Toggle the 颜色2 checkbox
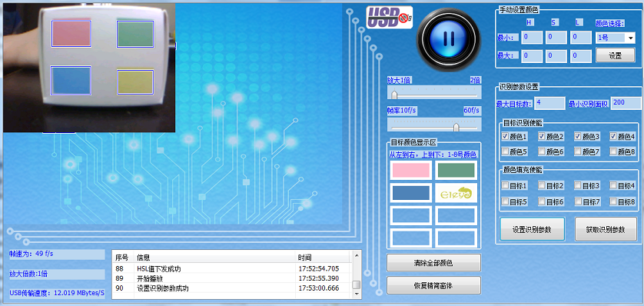Viewport: 644px width, 306px height. pyautogui.click(x=541, y=136)
